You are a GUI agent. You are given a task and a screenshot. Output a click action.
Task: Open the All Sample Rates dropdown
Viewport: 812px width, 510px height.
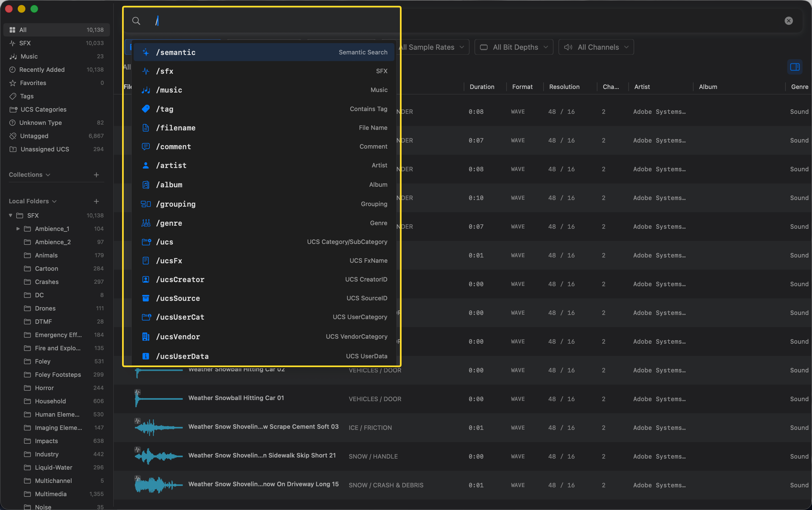433,47
